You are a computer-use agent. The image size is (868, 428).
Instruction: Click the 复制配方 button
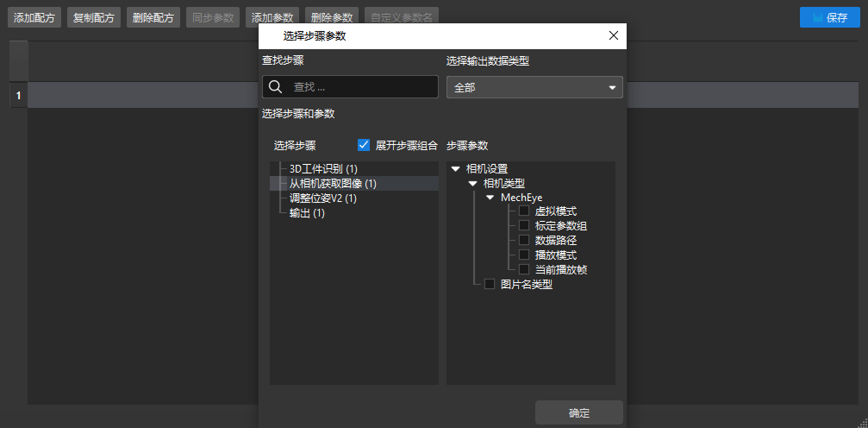click(x=94, y=18)
